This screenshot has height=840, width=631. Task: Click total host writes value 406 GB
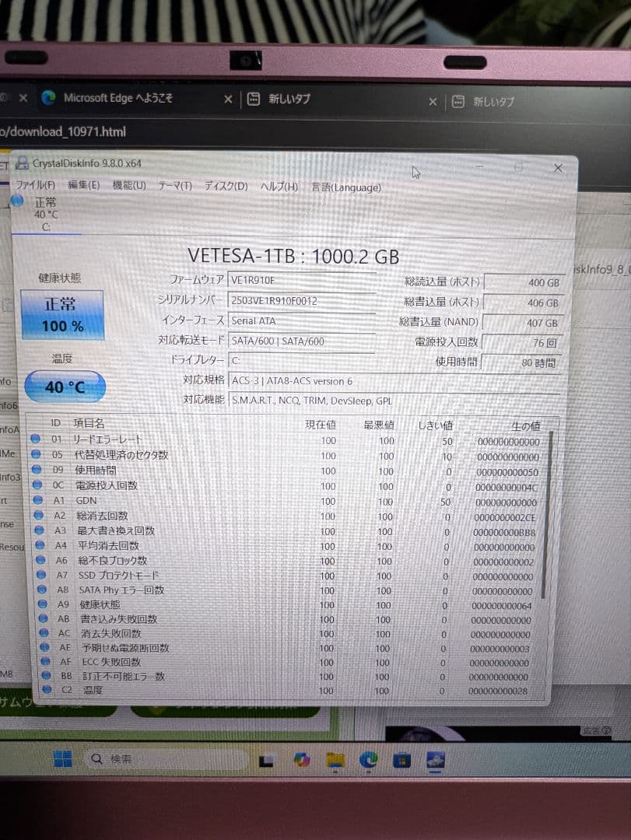(x=524, y=303)
